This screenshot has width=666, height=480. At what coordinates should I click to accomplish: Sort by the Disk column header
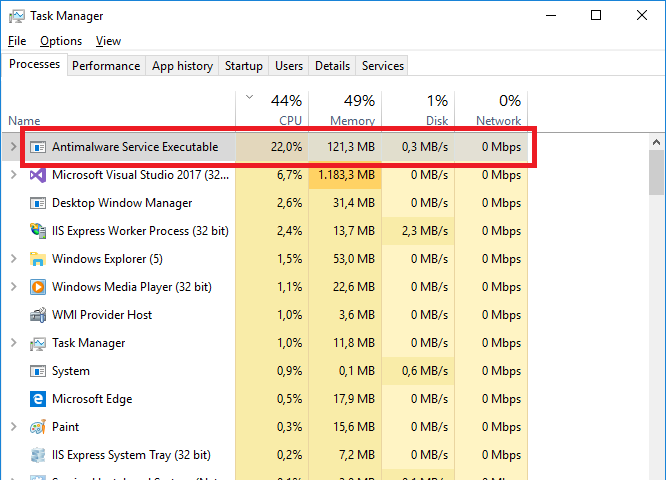pyautogui.click(x=418, y=110)
